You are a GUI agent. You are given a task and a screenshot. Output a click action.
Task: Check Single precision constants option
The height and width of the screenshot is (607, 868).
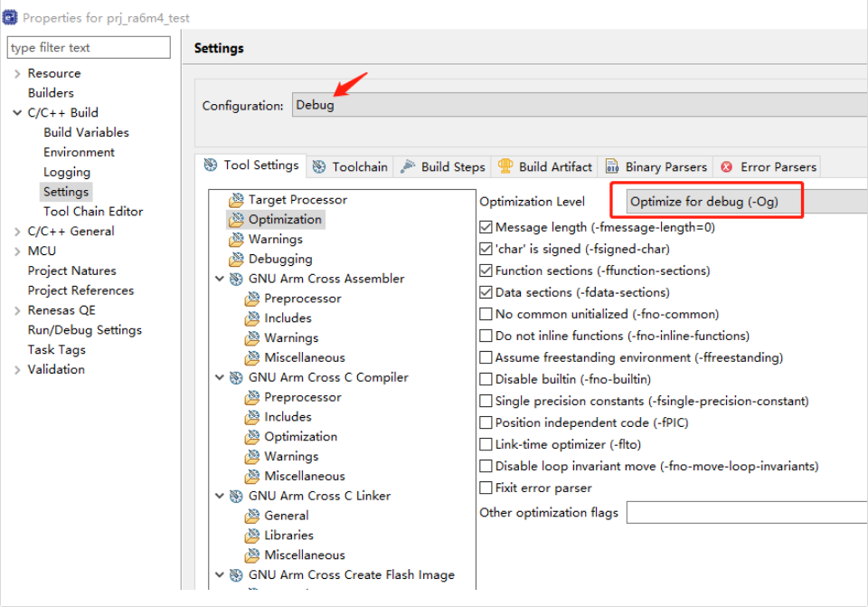tap(486, 401)
